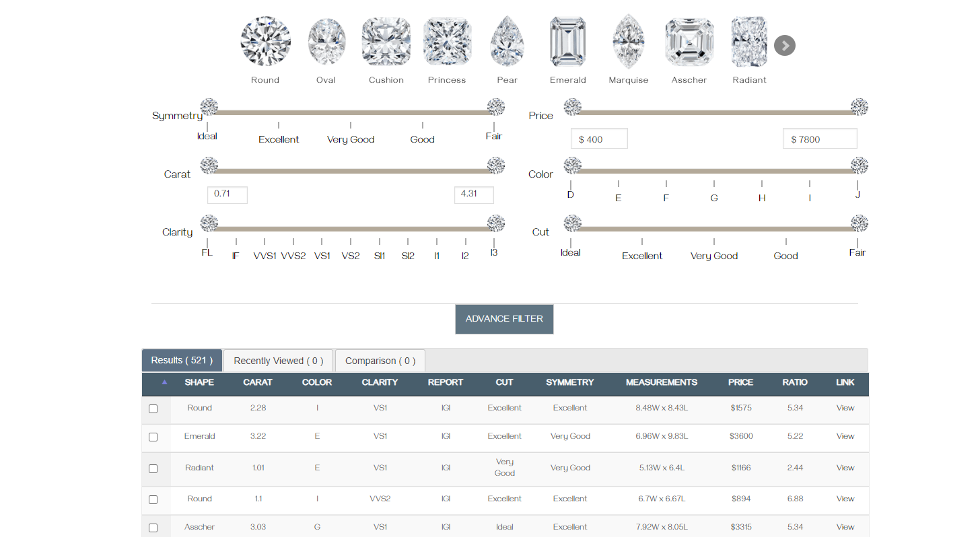Expand the ADVANCE FILTER options

tap(504, 319)
